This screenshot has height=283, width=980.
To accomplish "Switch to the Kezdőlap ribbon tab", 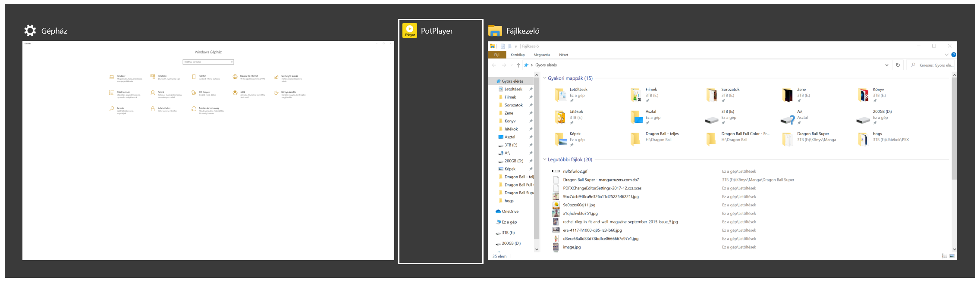I will (x=518, y=55).
